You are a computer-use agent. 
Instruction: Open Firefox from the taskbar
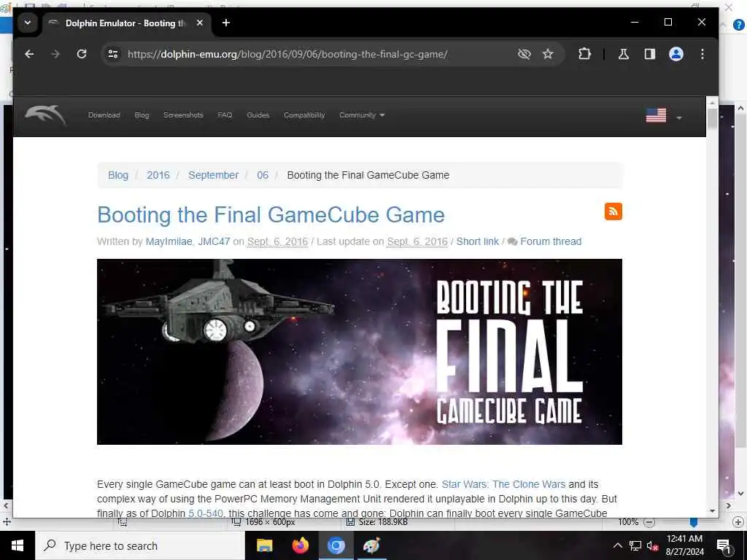[x=300, y=545]
